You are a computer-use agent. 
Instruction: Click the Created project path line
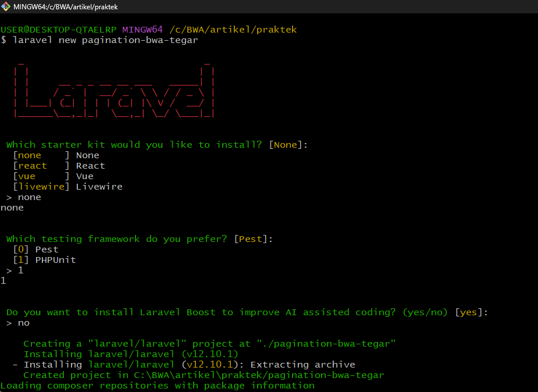pyautogui.click(x=204, y=375)
